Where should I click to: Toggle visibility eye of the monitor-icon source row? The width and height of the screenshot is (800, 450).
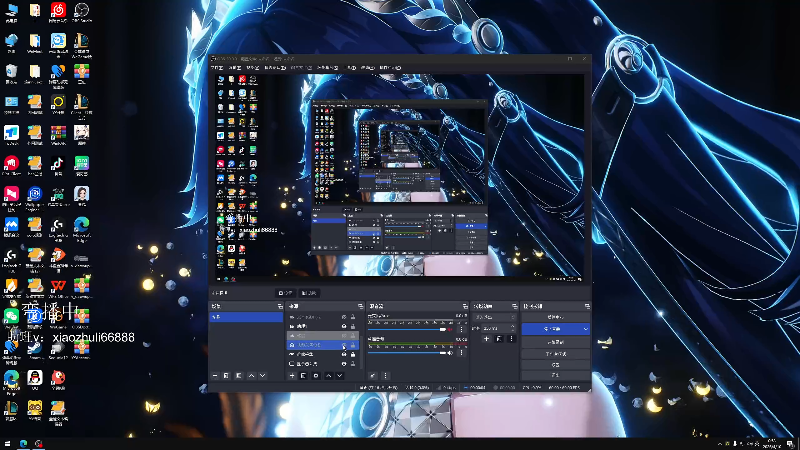(x=344, y=364)
